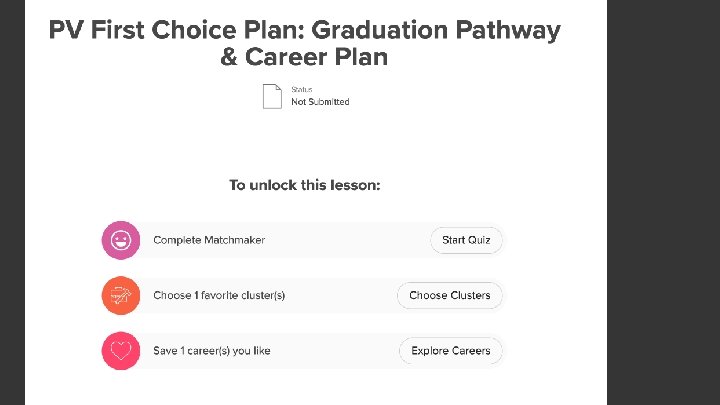720x405 pixels.
Task: Click the dark strip at the left edge
Action: coord(12,200)
